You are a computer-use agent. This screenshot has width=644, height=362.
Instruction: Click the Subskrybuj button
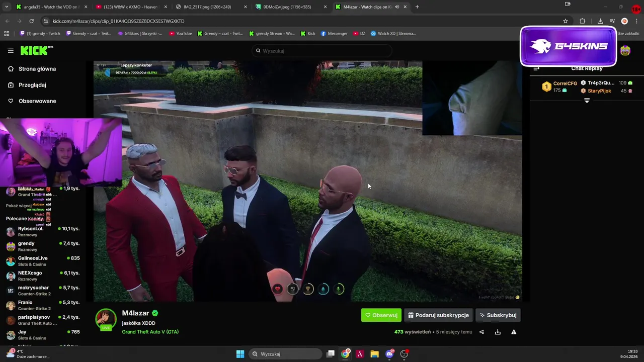pos(498,315)
